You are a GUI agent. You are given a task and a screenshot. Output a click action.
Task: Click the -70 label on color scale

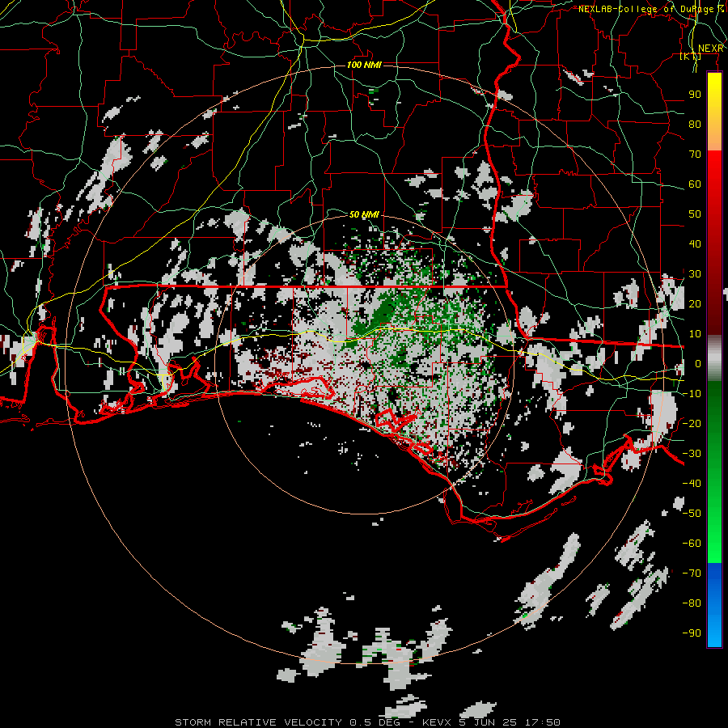point(692,574)
